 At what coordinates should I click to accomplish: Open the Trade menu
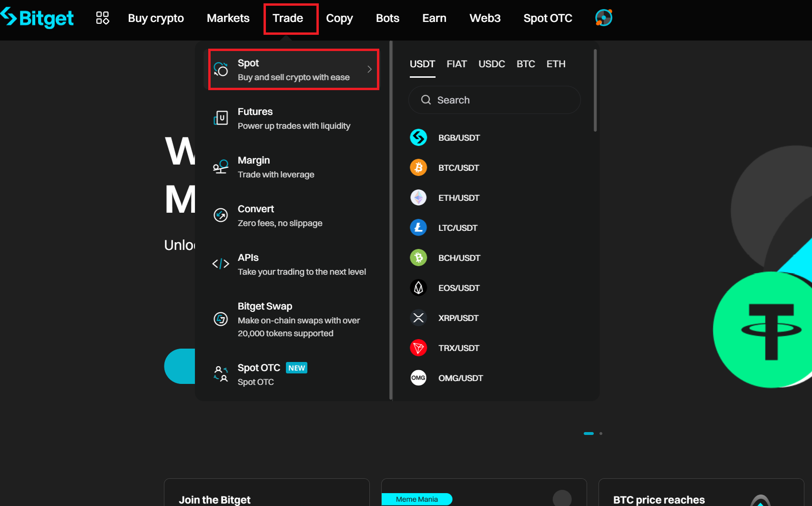coord(288,18)
